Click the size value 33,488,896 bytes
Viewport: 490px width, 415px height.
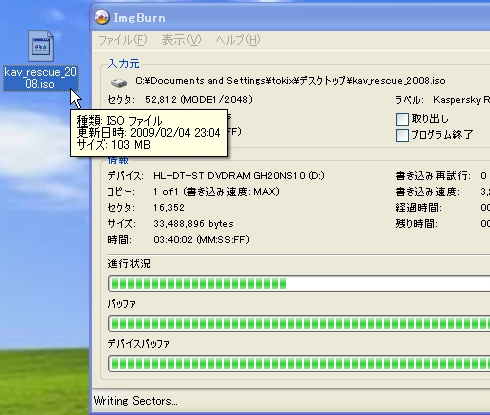[x=193, y=224]
